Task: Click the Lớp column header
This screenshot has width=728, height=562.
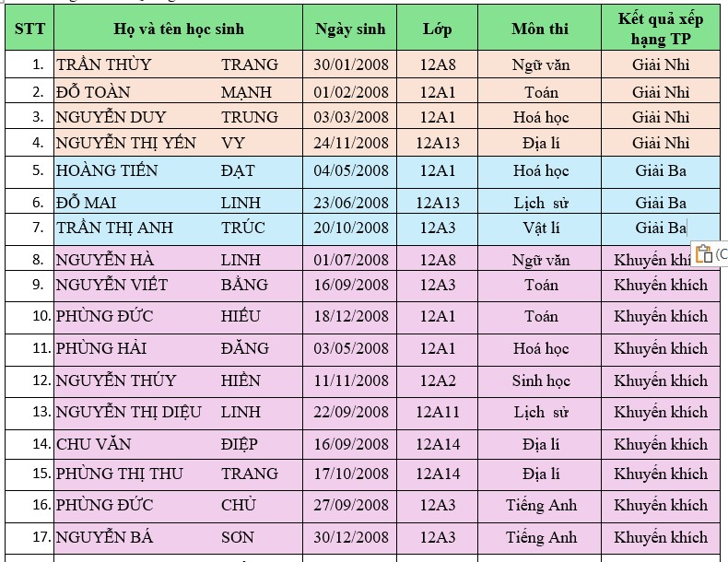Action: tap(437, 29)
